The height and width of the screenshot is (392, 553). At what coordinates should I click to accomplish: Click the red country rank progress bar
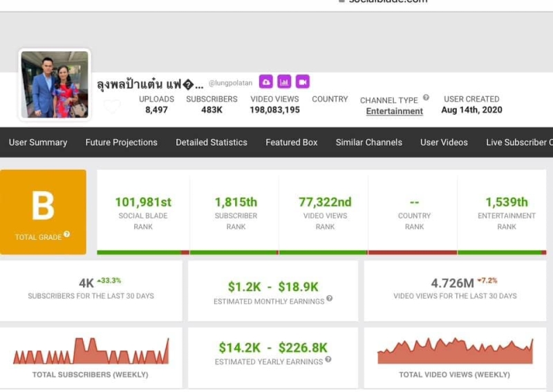tap(413, 252)
